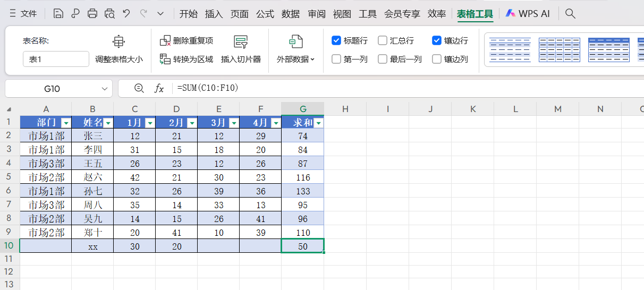This screenshot has width=644, height=290.
Task: Click the 调整表格大小 resize table icon
Action: point(118,41)
